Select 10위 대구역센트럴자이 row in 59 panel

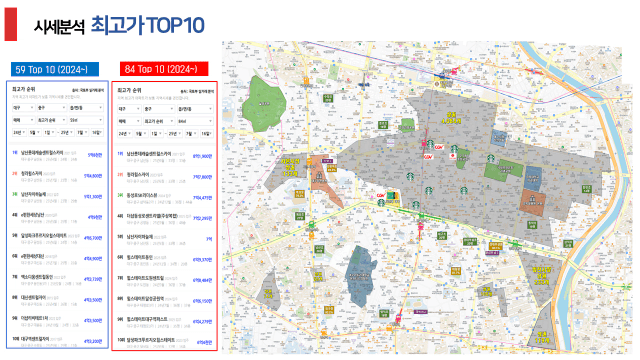point(57,342)
